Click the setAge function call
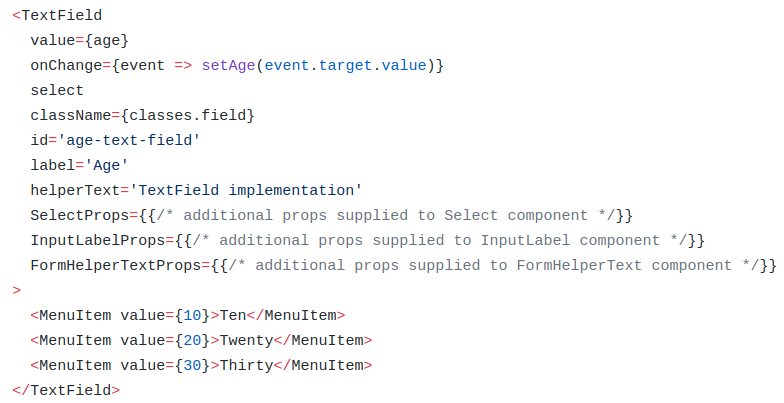This screenshot has height=403, width=784. tap(228, 66)
